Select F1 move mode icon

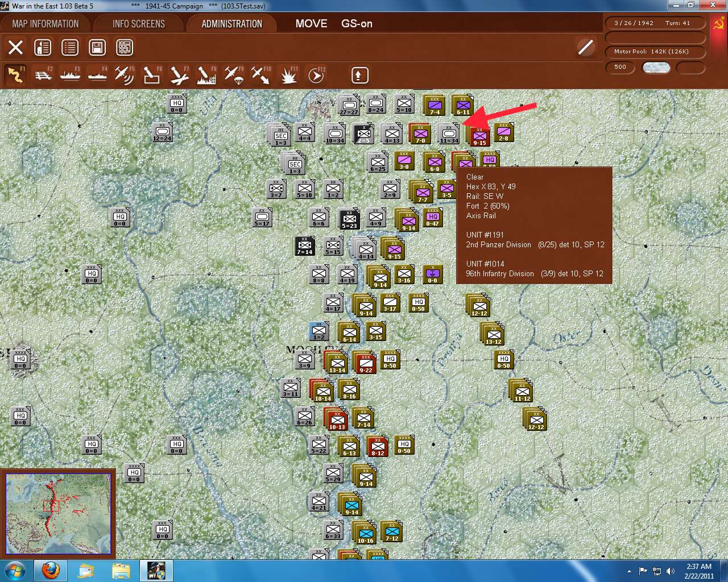(15, 75)
